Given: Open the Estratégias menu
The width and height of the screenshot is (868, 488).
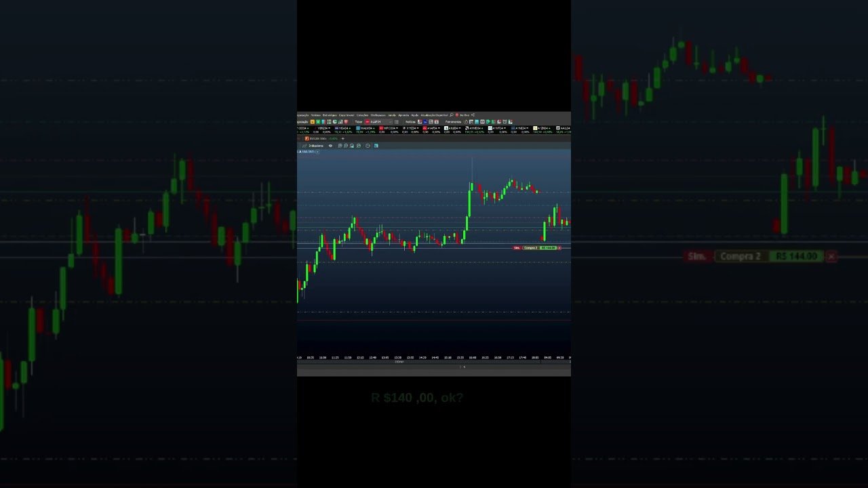Looking at the screenshot, I should 330,115.
